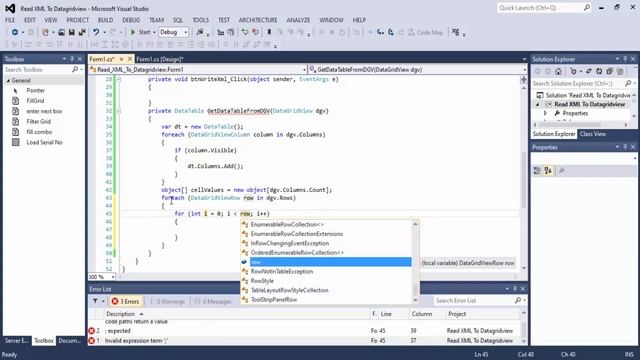The height and width of the screenshot is (360, 640).
Task: Save the current file with Save icon
Action: (72, 32)
